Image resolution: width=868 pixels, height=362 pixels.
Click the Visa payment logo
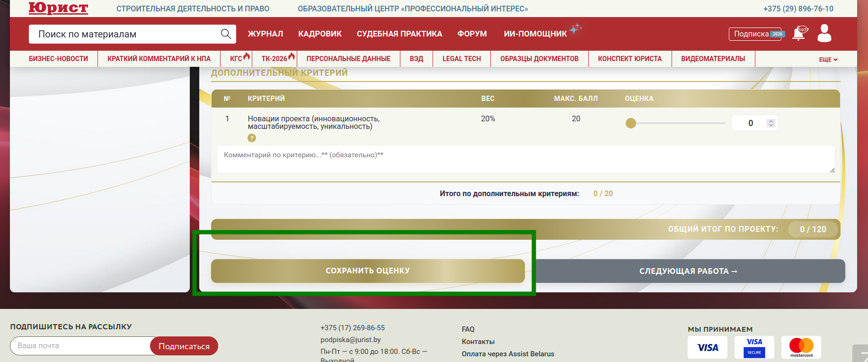click(707, 347)
